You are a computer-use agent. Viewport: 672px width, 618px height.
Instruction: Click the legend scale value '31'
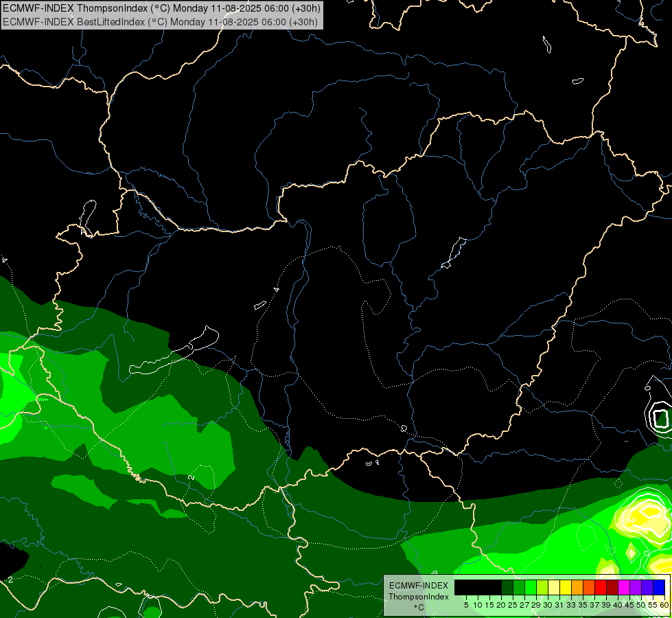(x=559, y=605)
